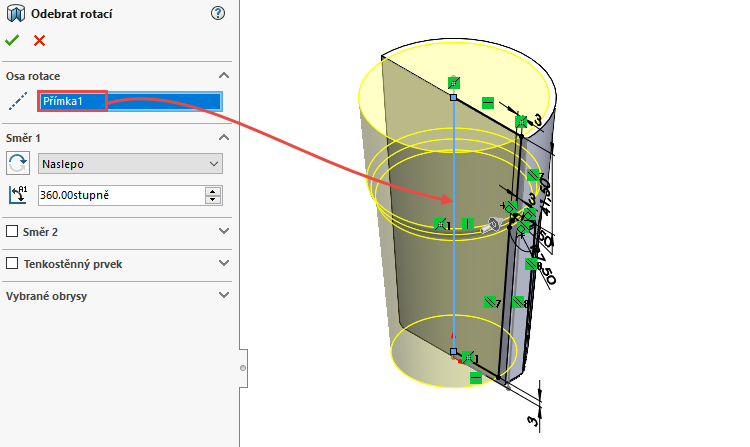Click the rotation axis line icon
750x447 pixels.
click(x=18, y=101)
